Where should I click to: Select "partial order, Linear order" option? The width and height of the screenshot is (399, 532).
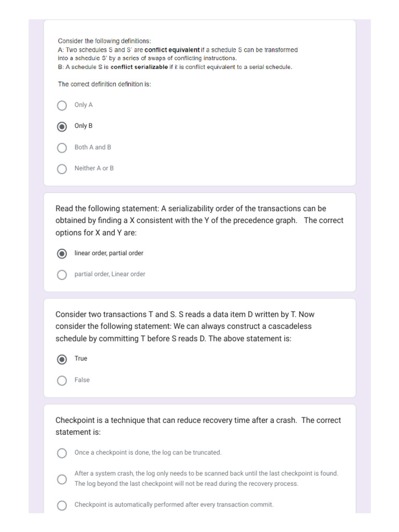(x=62, y=274)
